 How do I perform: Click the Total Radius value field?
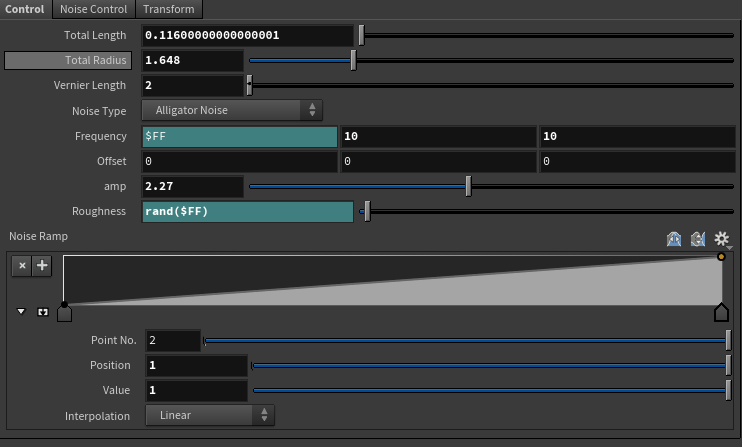click(193, 61)
